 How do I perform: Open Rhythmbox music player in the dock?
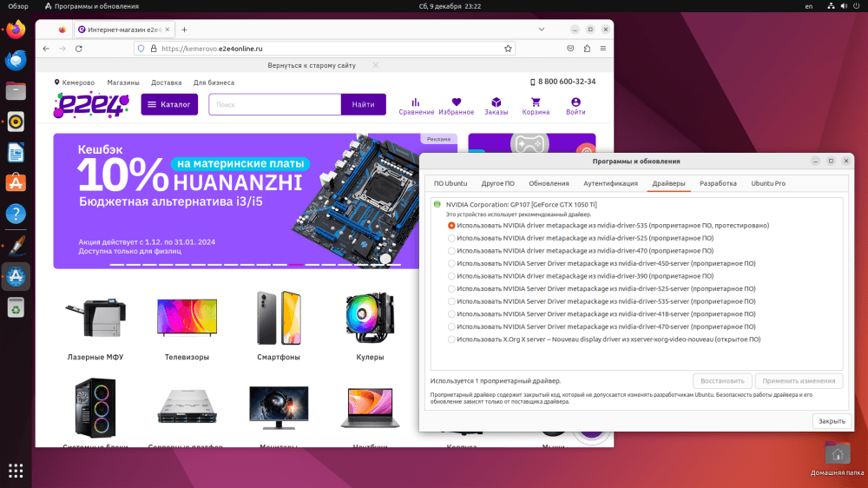16,122
